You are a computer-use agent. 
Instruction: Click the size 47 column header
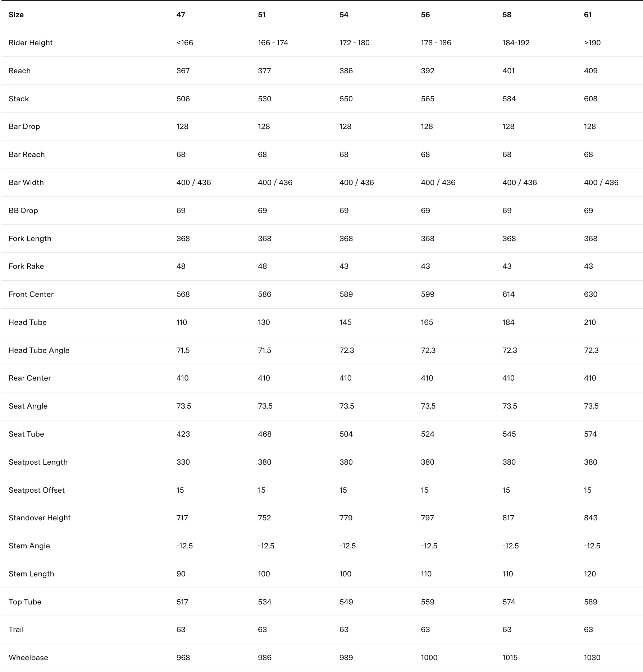(181, 15)
